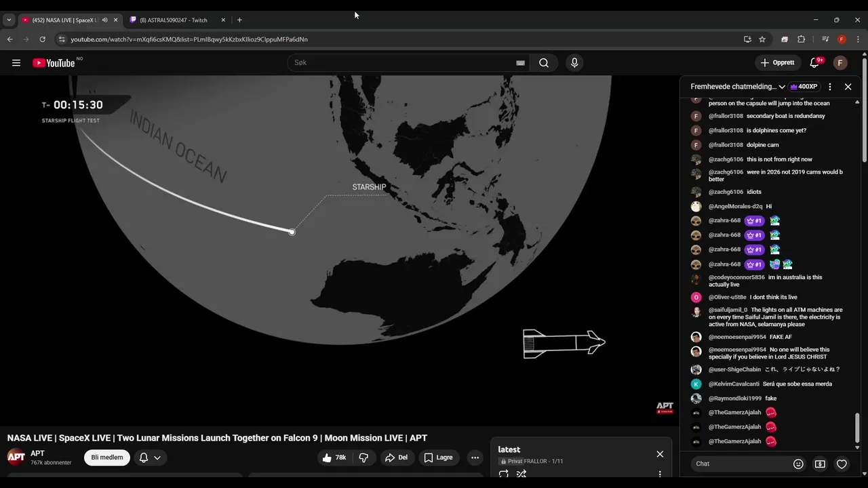Open the on-screen keyboard icon in search

[x=520, y=63]
